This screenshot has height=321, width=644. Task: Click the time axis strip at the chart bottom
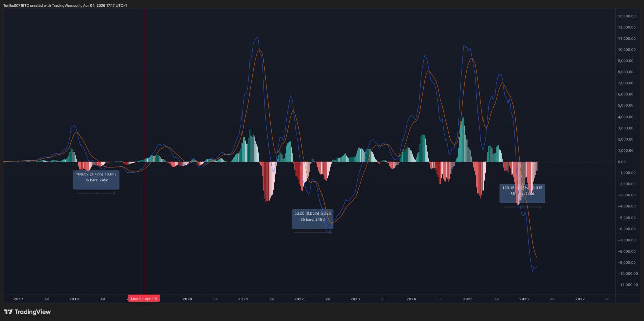322,299
